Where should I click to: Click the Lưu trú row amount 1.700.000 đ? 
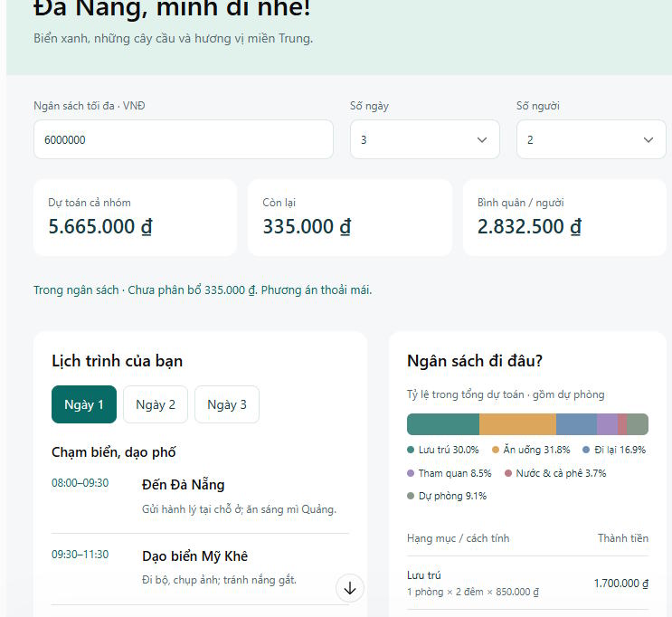click(x=621, y=584)
